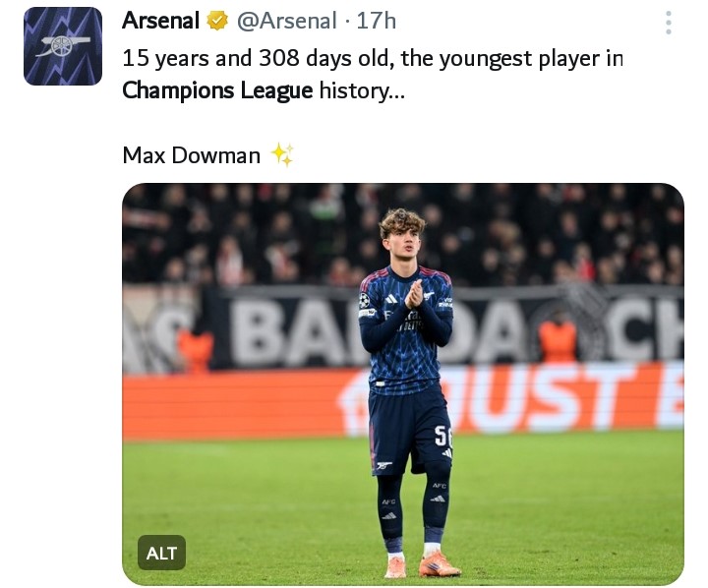Click the player's curly hair in photo

(401, 222)
